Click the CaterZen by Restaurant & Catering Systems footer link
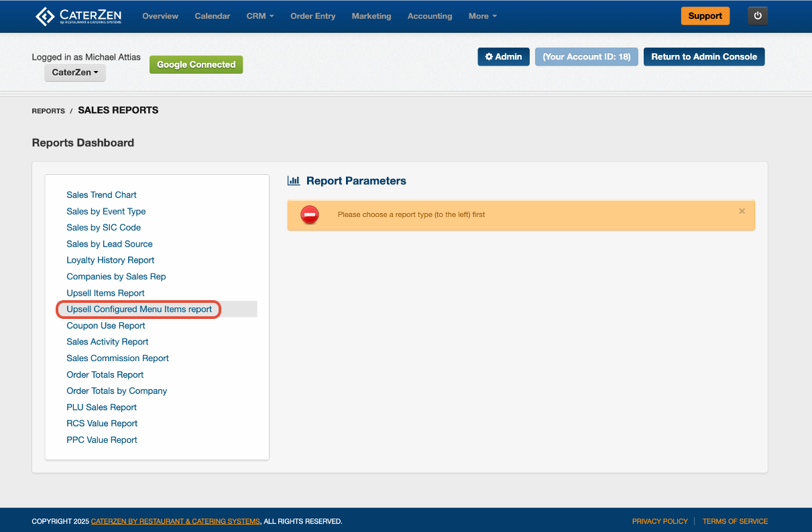Image resolution: width=812 pixels, height=532 pixels. click(x=175, y=521)
